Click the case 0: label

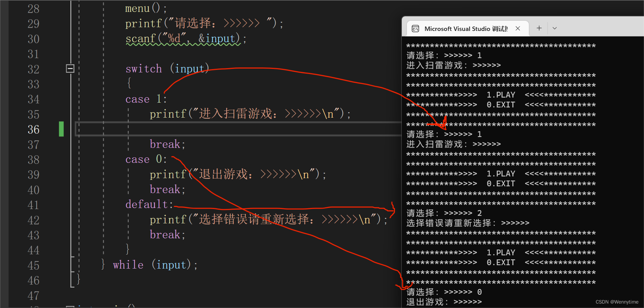click(146, 159)
